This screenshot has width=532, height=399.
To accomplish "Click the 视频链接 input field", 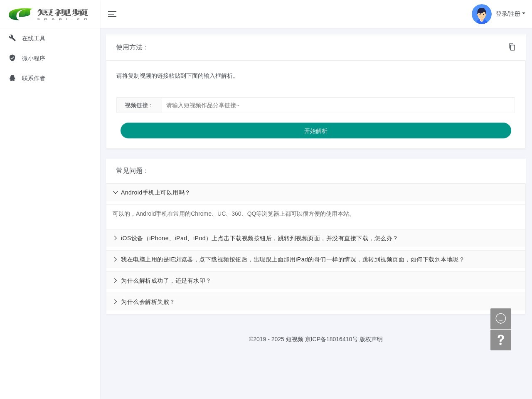I will [338, 105].
